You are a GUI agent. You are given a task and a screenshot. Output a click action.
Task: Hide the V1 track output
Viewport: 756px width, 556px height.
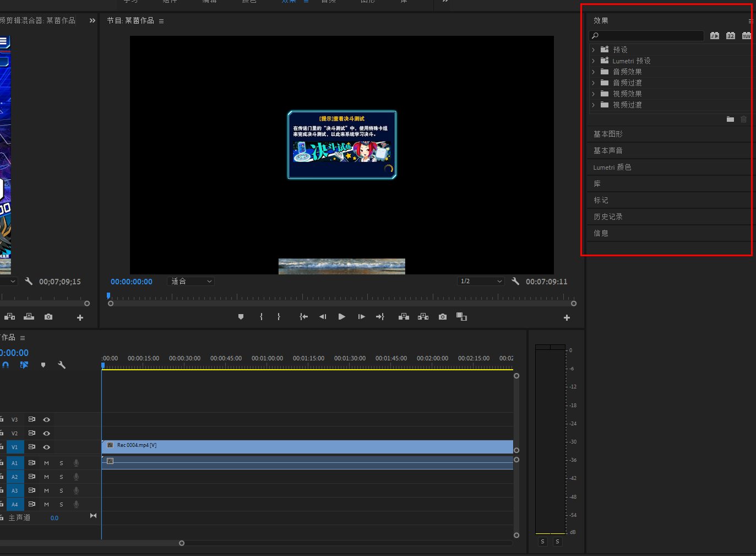pos(46,447)
